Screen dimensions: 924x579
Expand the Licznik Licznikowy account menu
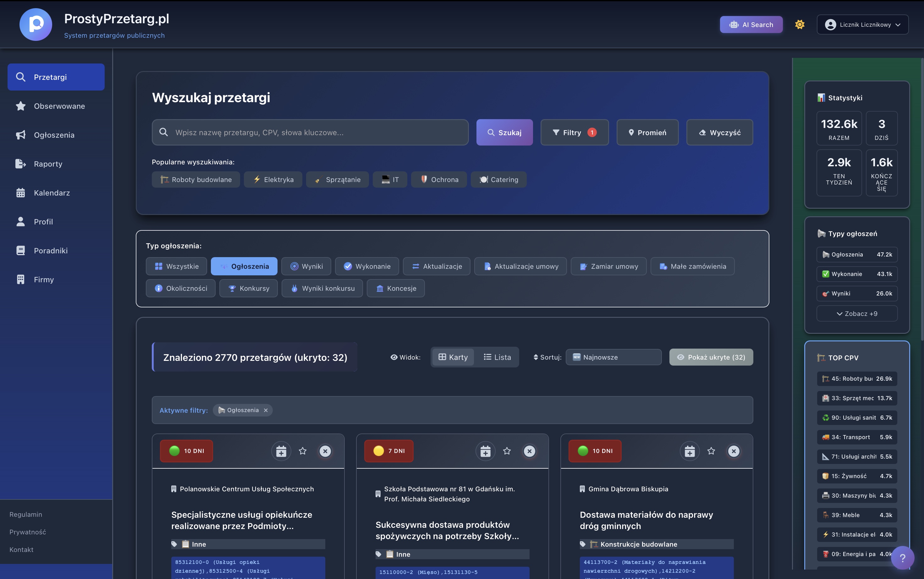pos(863,24)
